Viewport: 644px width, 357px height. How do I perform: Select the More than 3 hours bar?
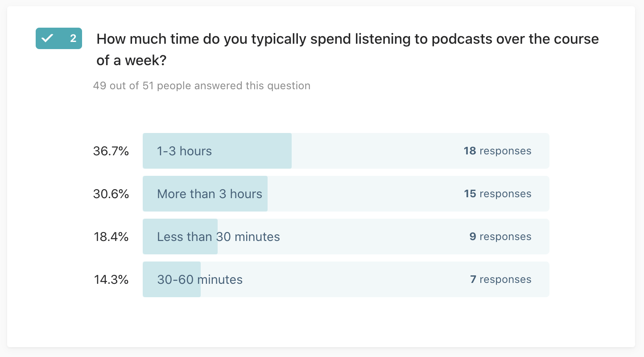click(346, 194)
